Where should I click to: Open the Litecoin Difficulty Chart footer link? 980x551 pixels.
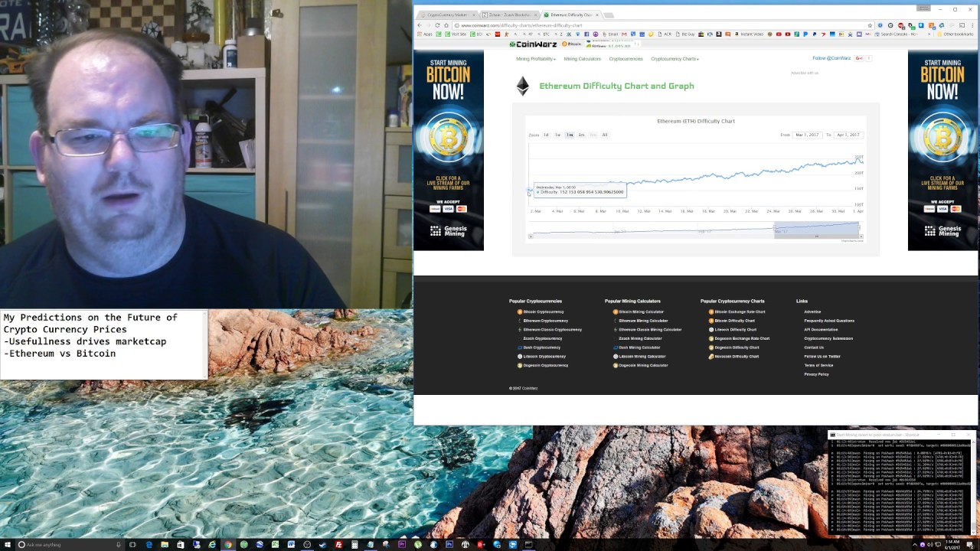click(735, 330)
